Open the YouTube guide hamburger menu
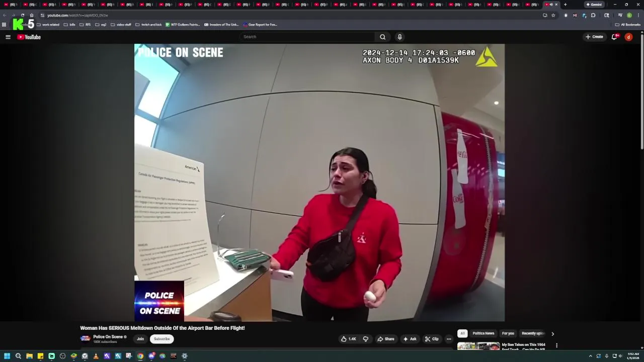Image resolution: width=644 pixels, height=362 pixels. 8,37
